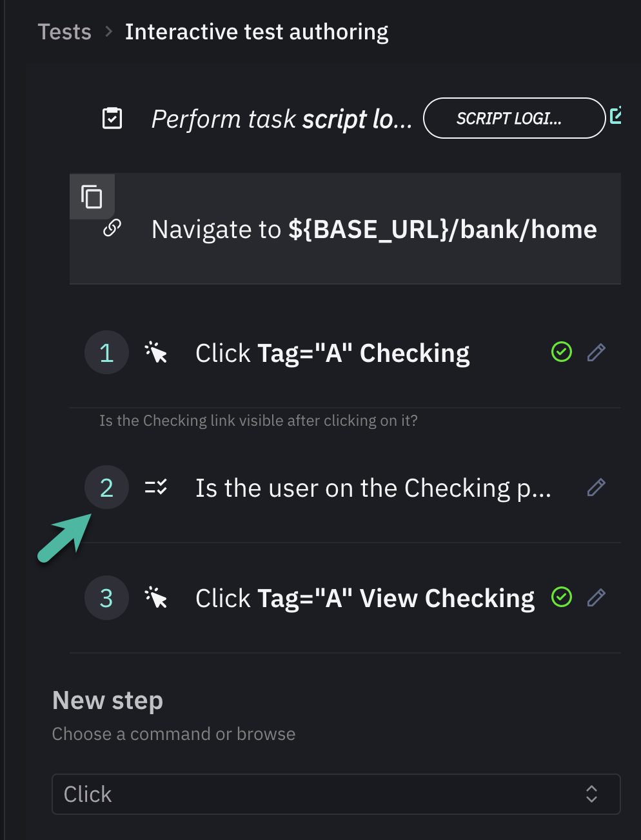Select the click cursor icon on step 1
The width and height of the screenshot is (641, 840).
point(155,352)
